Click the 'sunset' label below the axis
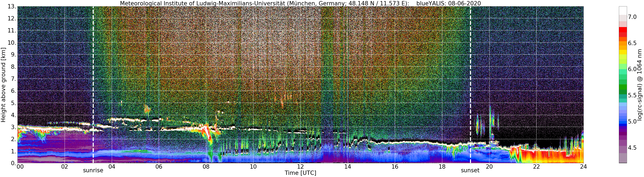644x177 pixels. coord(470,171)
